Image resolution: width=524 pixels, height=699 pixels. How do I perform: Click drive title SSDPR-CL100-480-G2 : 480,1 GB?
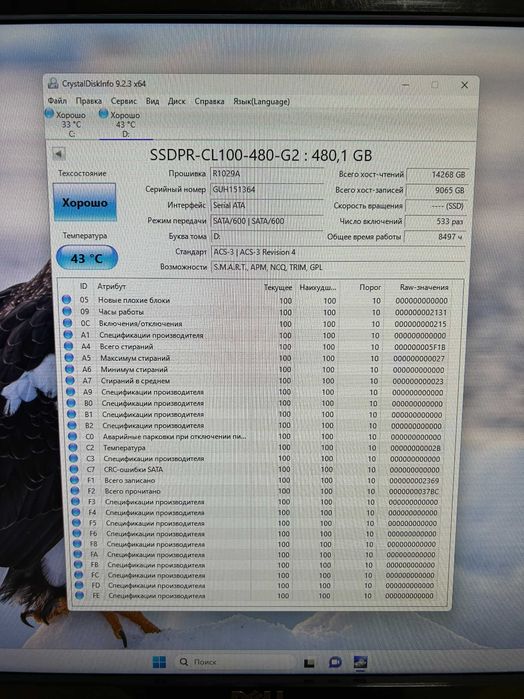pyautogui.click(x=261, y=155)
